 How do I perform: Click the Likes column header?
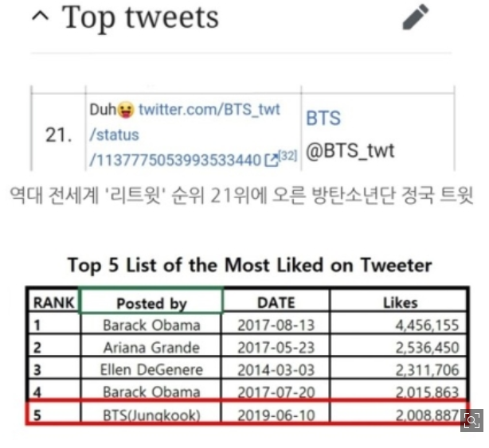click(x=399, y=302)
